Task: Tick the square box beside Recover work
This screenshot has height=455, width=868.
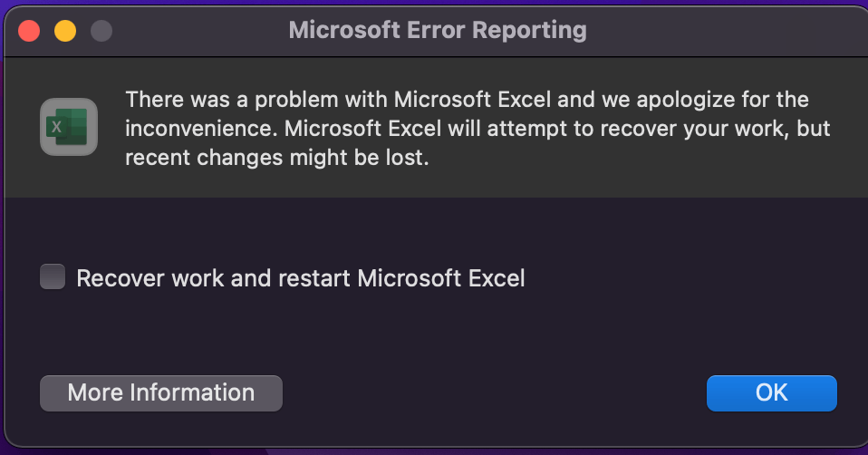Action: pos(53,276)
